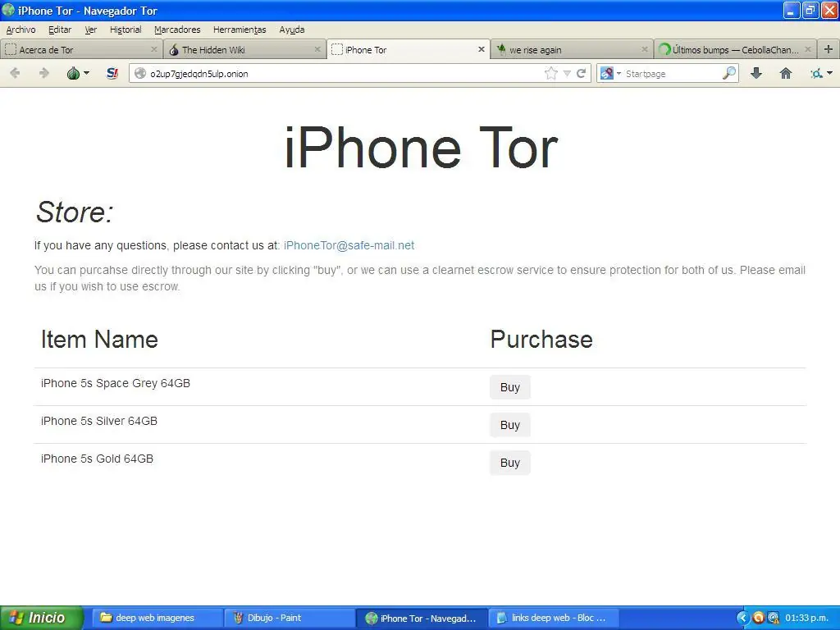This screenshot has height=630, width=840.
Task: Click the Purchase column header
Action: click(541, 340)
